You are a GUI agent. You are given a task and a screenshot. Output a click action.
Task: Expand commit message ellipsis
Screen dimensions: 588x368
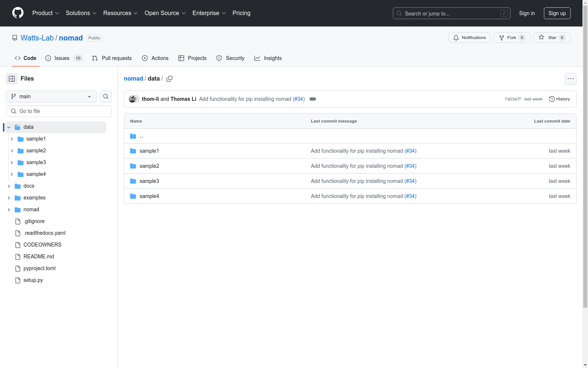313,99
